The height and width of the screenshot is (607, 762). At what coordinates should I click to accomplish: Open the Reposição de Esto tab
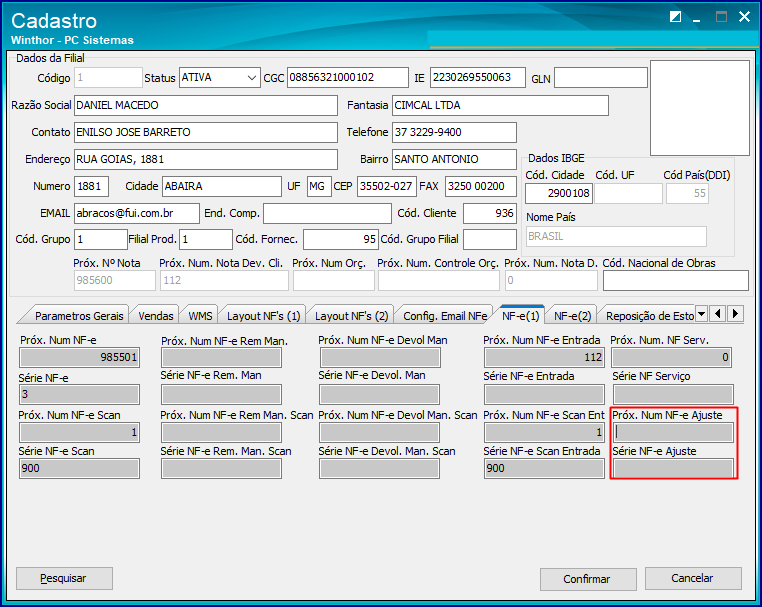click(649, 316)
